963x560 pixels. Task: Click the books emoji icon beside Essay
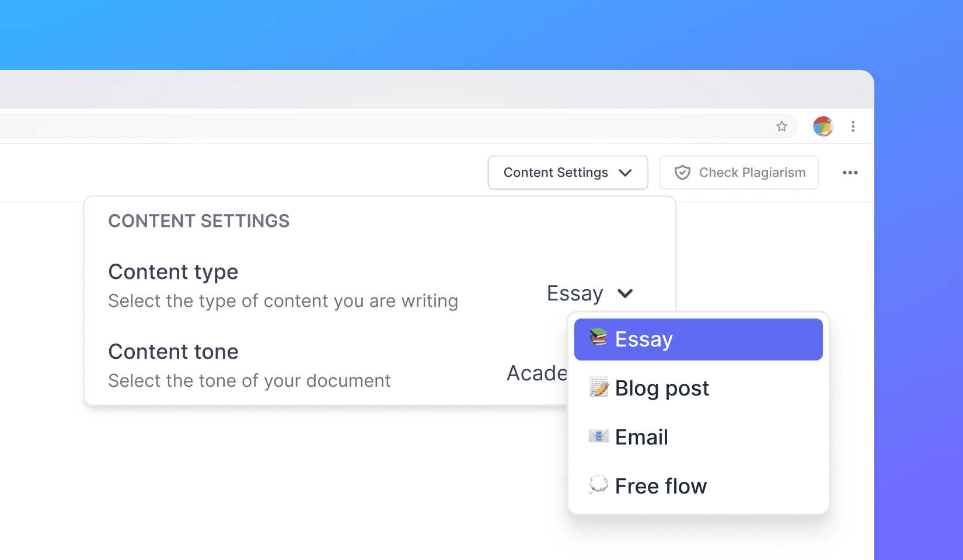[x=598, y=338]
